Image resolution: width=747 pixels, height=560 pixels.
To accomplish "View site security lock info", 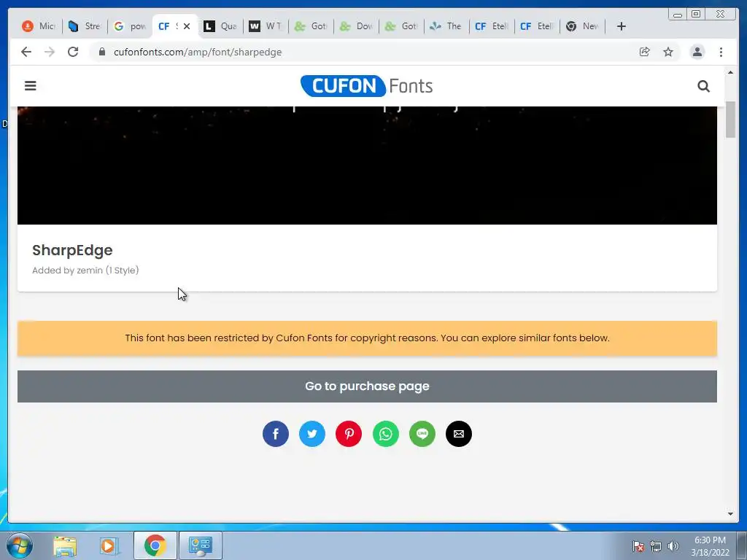I will (x=102, y=52).
